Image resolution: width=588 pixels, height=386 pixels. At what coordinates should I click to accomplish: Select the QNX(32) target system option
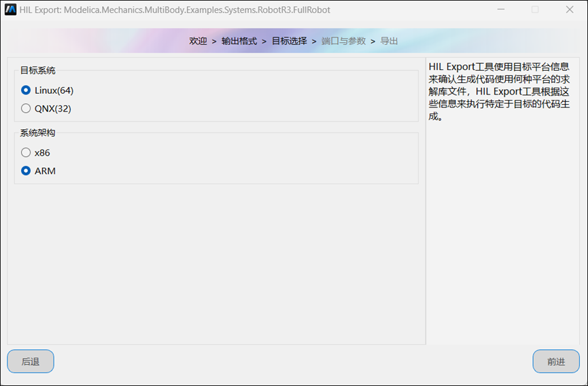click(46, 109)
